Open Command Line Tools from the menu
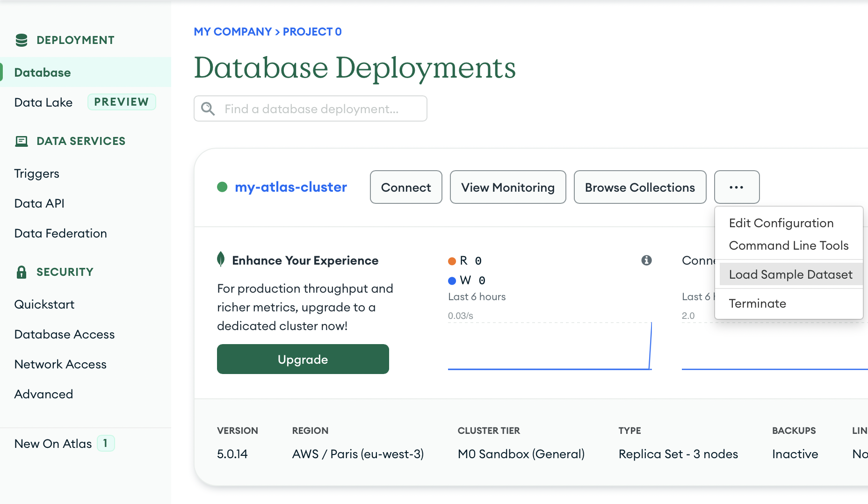 pos(788,245)
